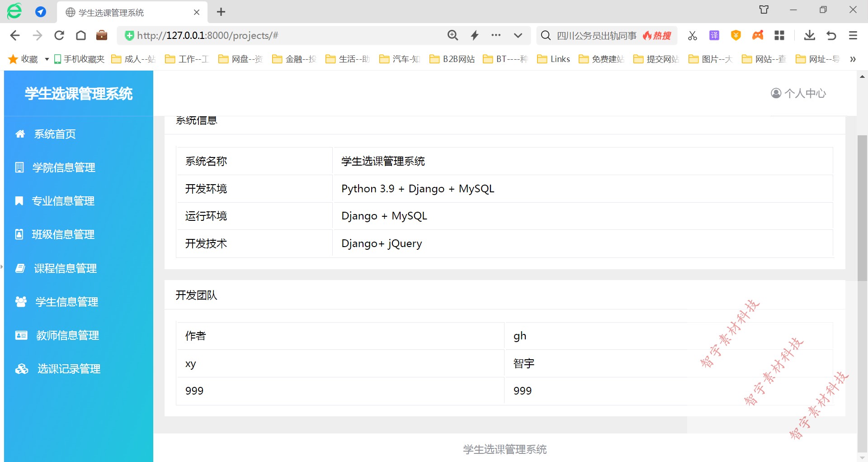The width and height of the screenshot is (868, 462).
Task: Select 课程信息管理 in the sidebar
Action: [65, 268]
